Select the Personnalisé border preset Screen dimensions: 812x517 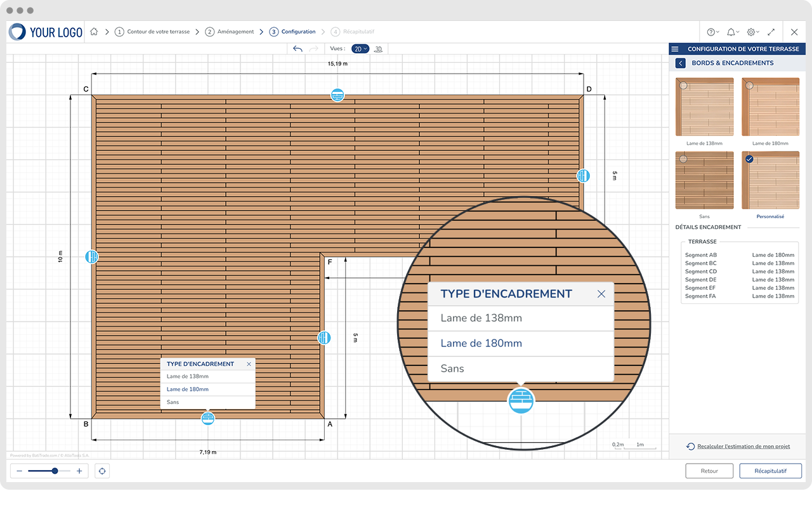[770, 180]
